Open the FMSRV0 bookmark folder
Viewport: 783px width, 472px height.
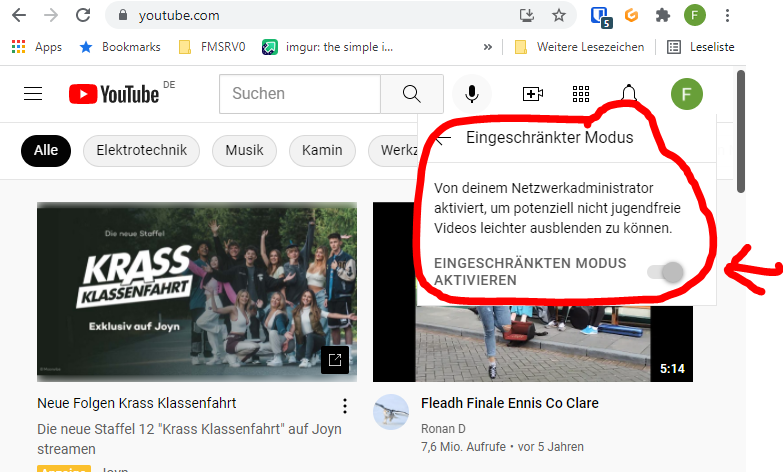click(212, 47)
